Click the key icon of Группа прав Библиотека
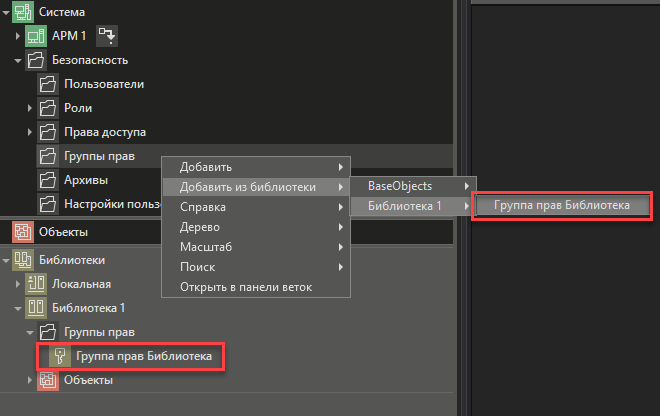 click(59, 356)
